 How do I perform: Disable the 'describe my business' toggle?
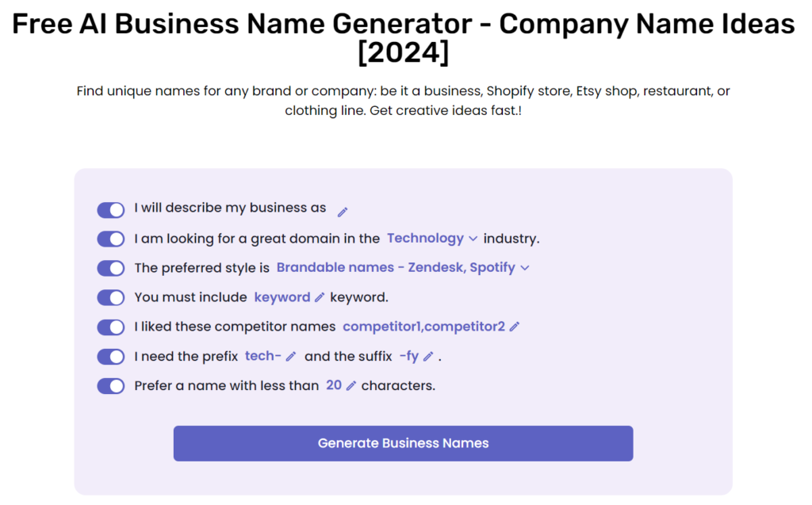click(110, 209)
